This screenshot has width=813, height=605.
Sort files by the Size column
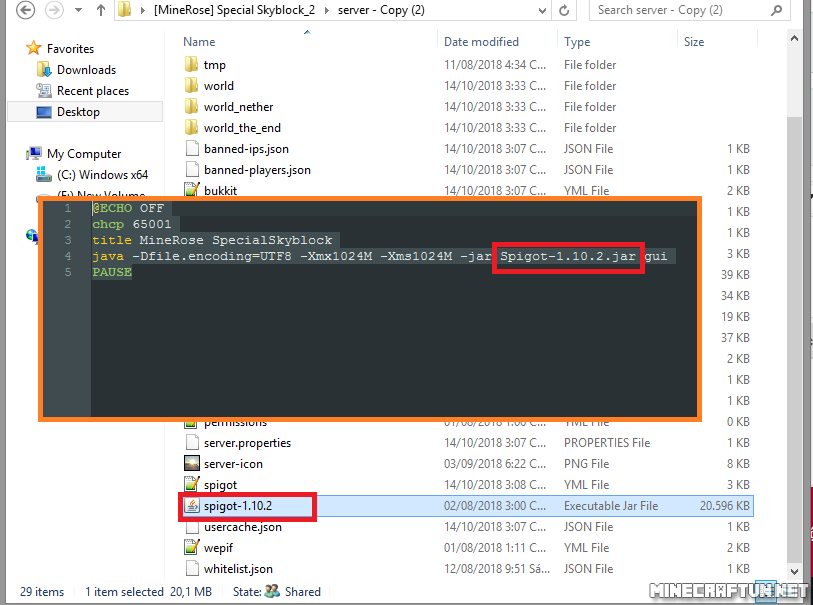(694, 41)
